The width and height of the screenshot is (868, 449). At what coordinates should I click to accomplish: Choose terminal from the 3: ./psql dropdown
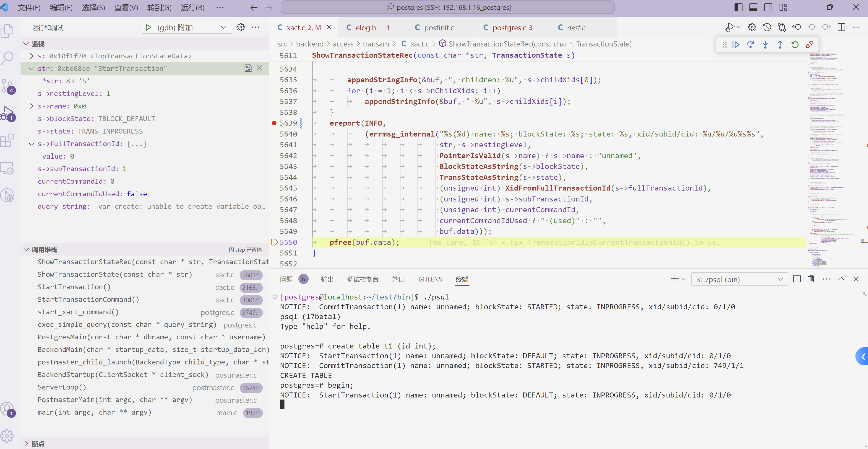click(x=739, y=279)
